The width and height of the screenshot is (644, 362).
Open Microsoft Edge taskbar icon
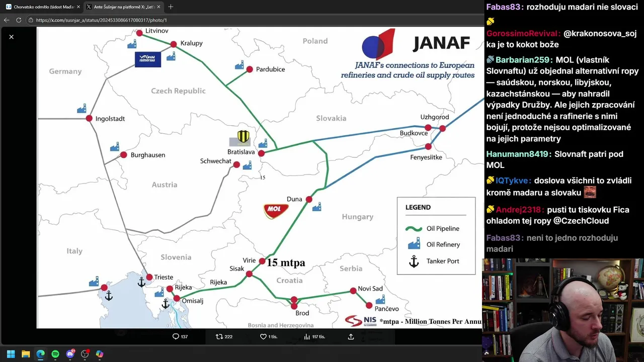[x=40, y=354]
